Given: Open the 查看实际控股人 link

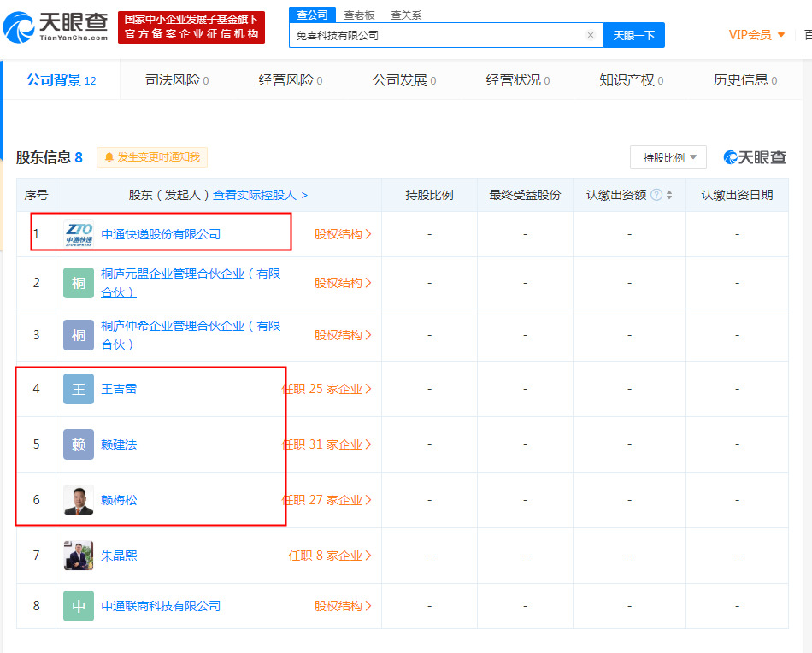Looking at the screenshot, I should coord(260,195).
